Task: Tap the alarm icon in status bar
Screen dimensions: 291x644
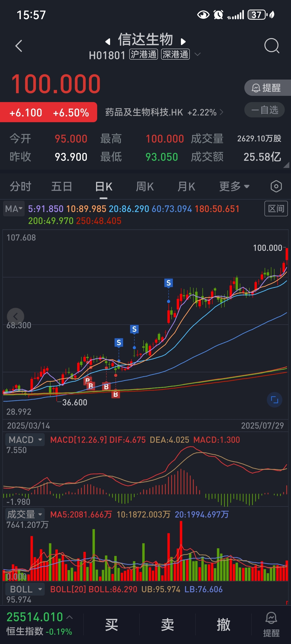Action: (x=218, y=15)
